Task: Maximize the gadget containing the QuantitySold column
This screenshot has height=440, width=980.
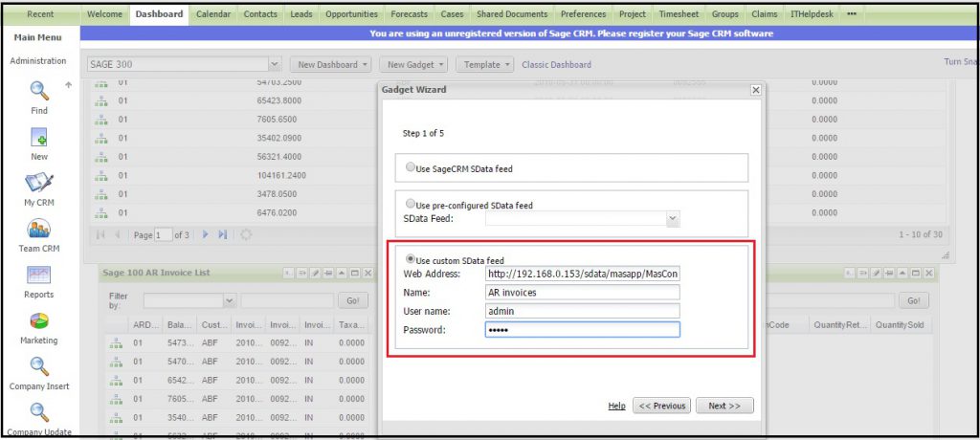Action: click(x=916, y=274)
